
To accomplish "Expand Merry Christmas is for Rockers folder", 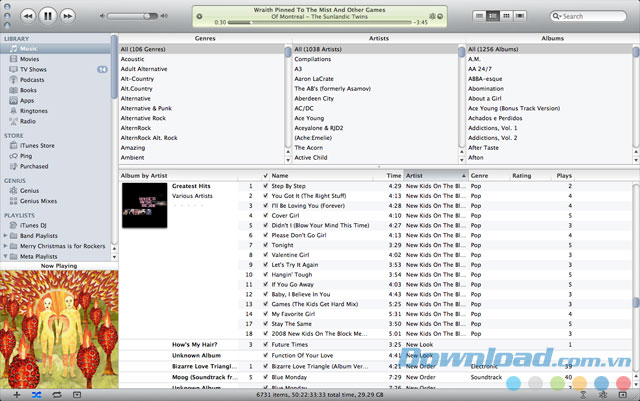I will point(5,246).
